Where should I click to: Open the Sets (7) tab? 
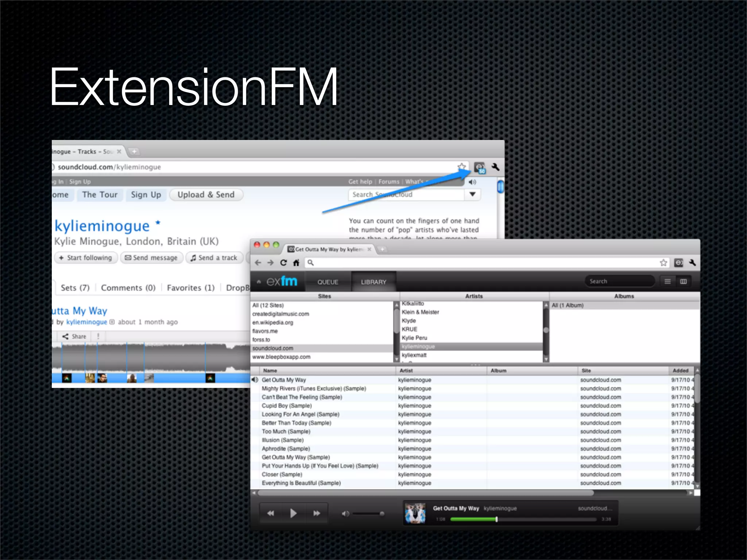(x=75, y=288)
